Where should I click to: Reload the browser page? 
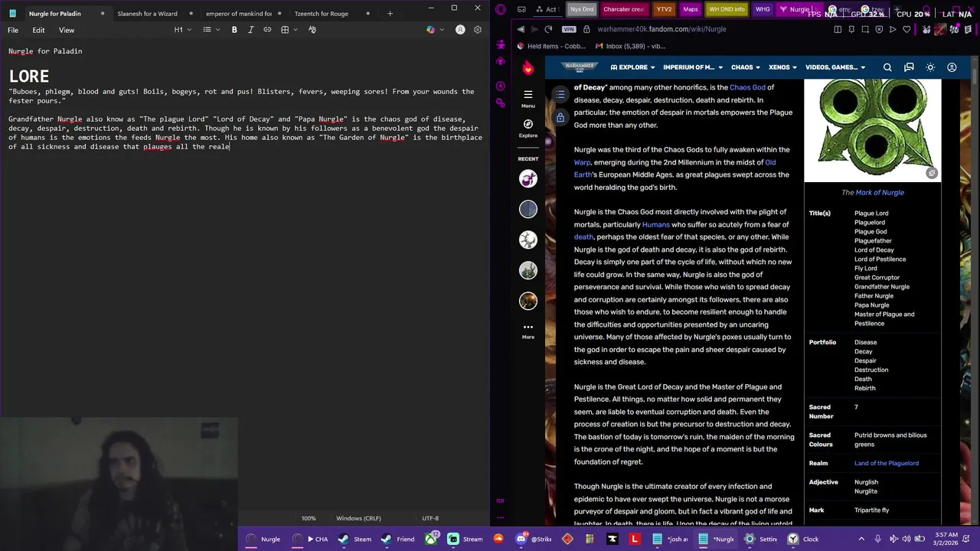pyautogui.click(x=548, y=29)
